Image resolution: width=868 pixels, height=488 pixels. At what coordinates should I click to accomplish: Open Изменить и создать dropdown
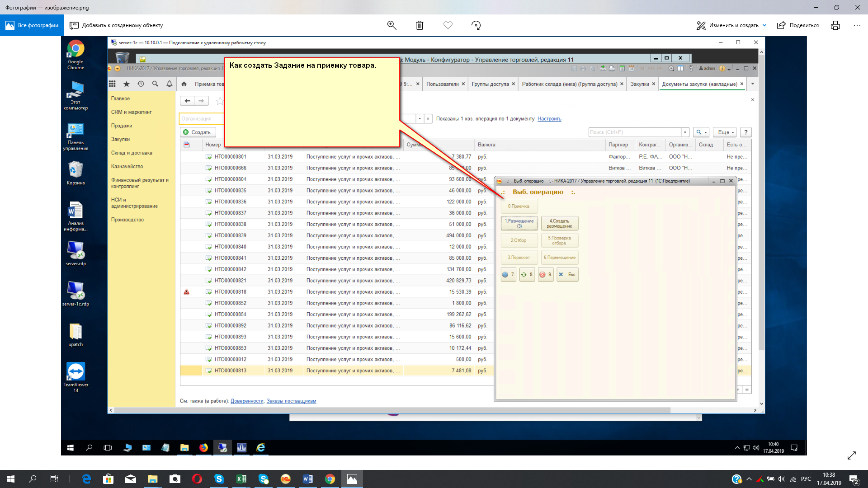732,25
